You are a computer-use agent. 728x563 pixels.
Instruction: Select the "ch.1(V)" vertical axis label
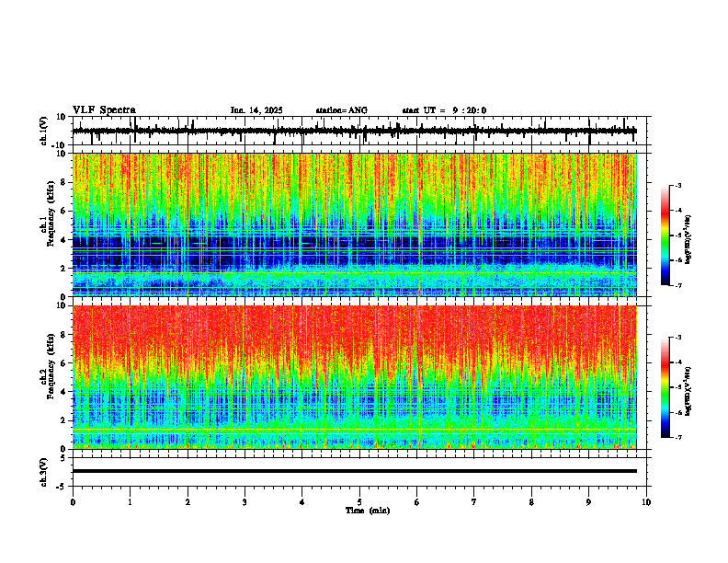pyautogui.click(x=44, y=131)
